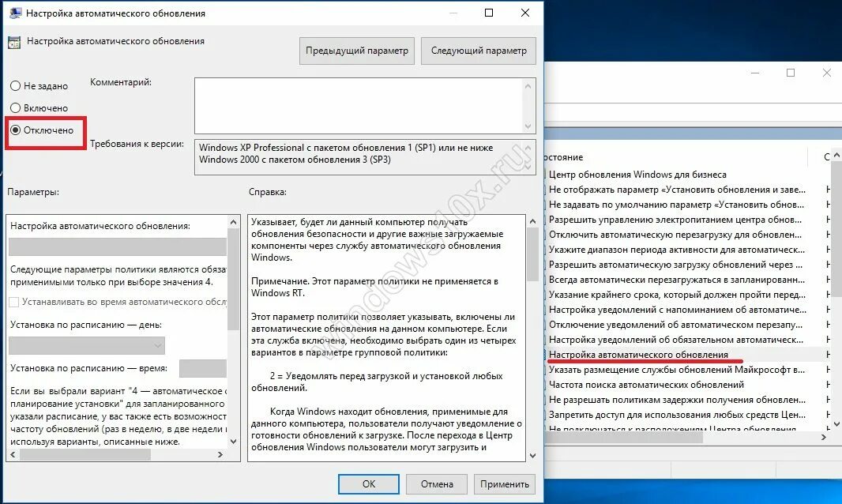
Task: Select 'Настройка автоматического обновления' in background policy list
Action: (638, 355)
